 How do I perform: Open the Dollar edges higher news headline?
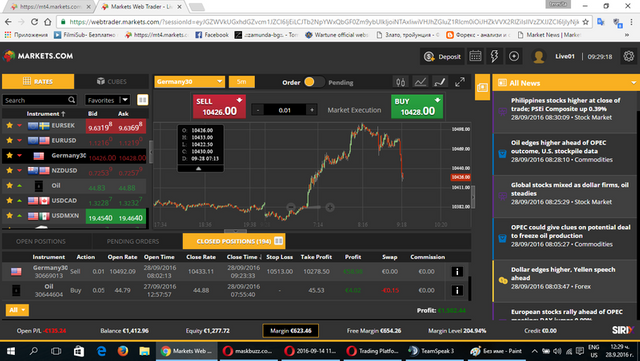(x=563, y=274)
